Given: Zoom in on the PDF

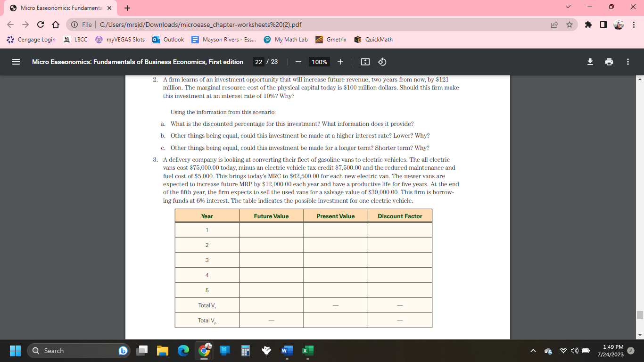Looking at the screenshot, I should (x=340, y=61).
